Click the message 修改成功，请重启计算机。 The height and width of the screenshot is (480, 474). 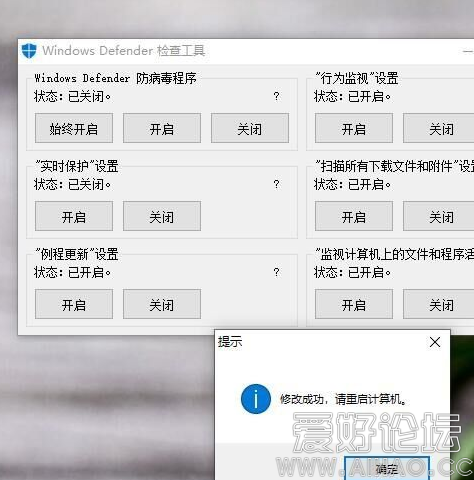(x=343, y=399)
